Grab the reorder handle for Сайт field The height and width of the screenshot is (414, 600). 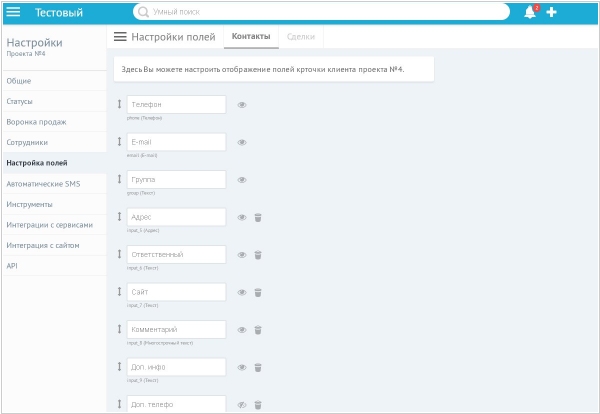click(x=119, y=292)
